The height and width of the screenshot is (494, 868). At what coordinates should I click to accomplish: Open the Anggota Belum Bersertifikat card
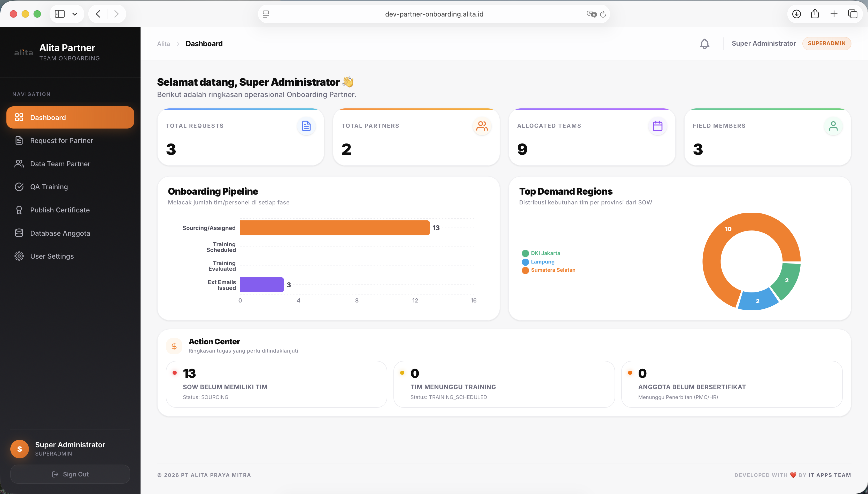(x=732, y=384)
